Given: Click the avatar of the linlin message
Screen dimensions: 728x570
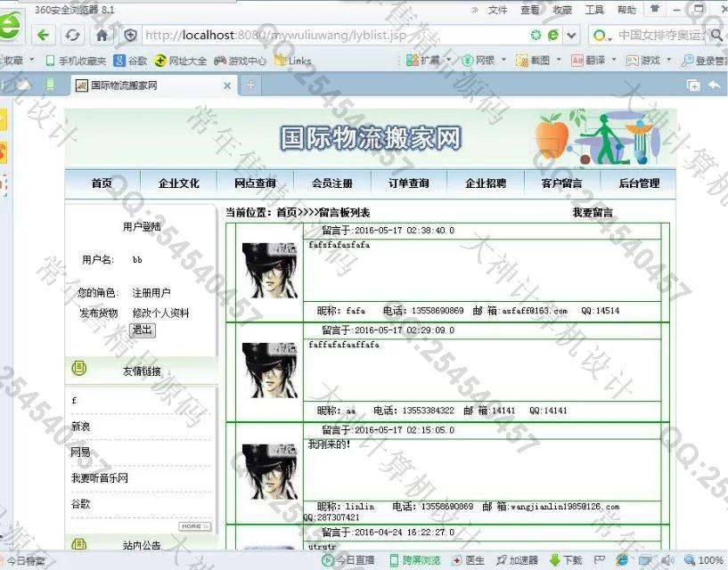Looking at the screenshot, I should tap(270, 472).
